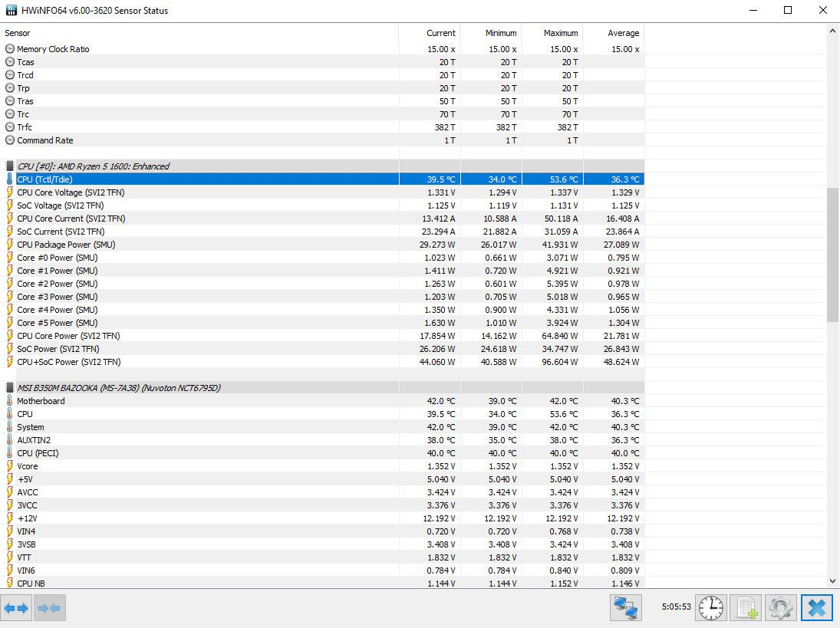Maximize the HWiNFO64 Sensor Status window

point(788,10)
